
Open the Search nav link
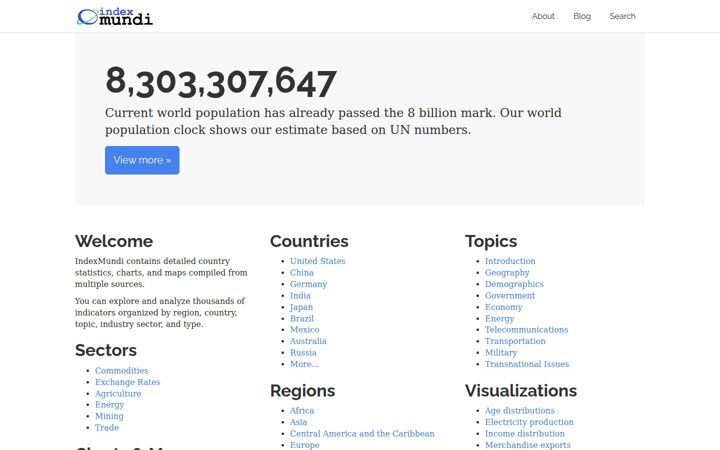click(622, 16)
